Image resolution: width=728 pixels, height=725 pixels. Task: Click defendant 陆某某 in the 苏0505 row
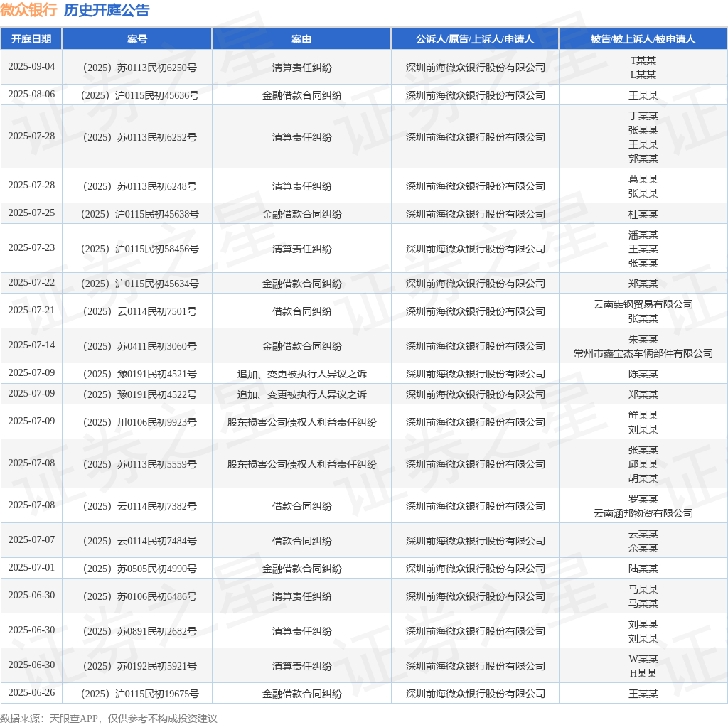tap(643, 569)
